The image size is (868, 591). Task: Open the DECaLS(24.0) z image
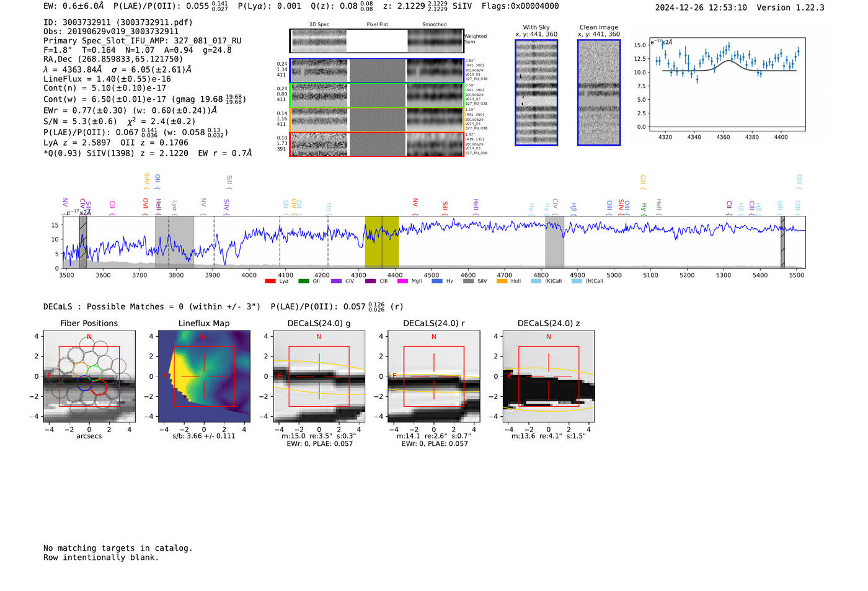[x=549, y=376]
